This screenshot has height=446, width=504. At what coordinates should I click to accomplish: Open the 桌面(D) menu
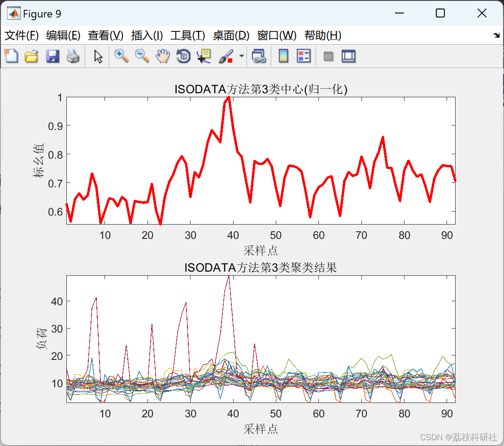pos(231,35)
